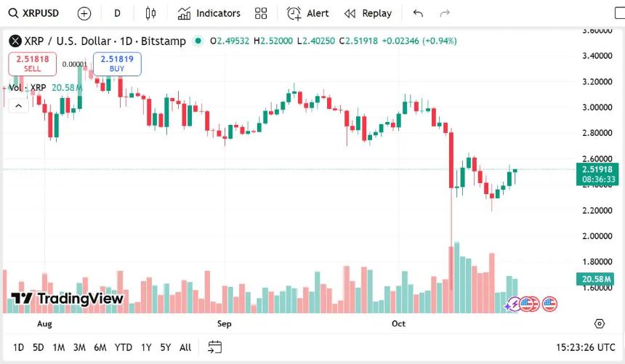This screenshot has height=364, width=625.
Task: Start bar Replay mode
Action: (x=368, y=13)
